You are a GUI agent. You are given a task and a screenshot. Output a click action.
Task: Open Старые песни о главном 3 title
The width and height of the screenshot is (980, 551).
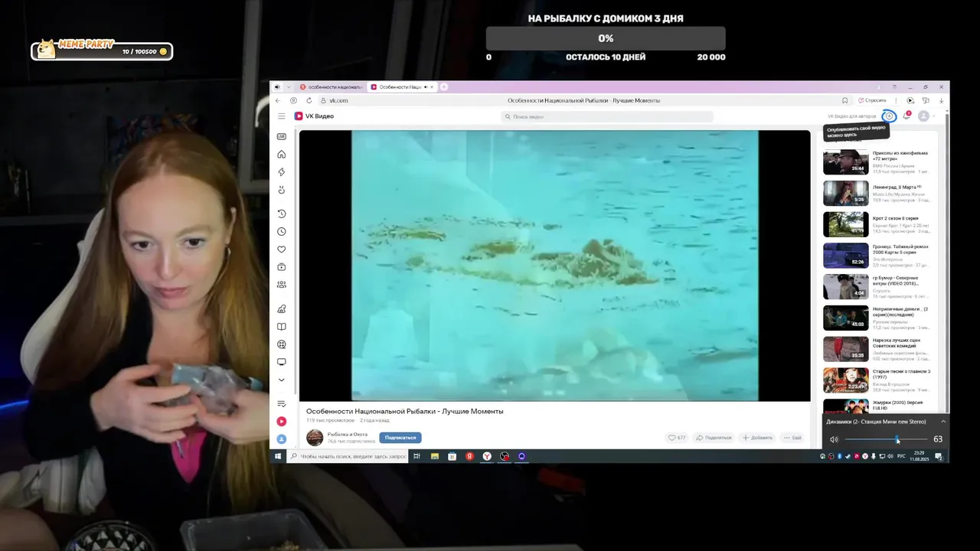click(x=902, y=374)
